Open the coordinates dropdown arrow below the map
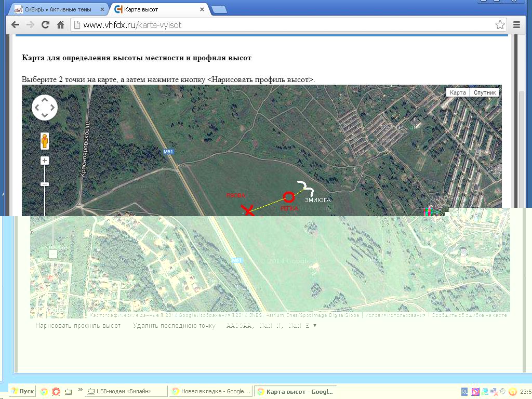 coord(315,326)
